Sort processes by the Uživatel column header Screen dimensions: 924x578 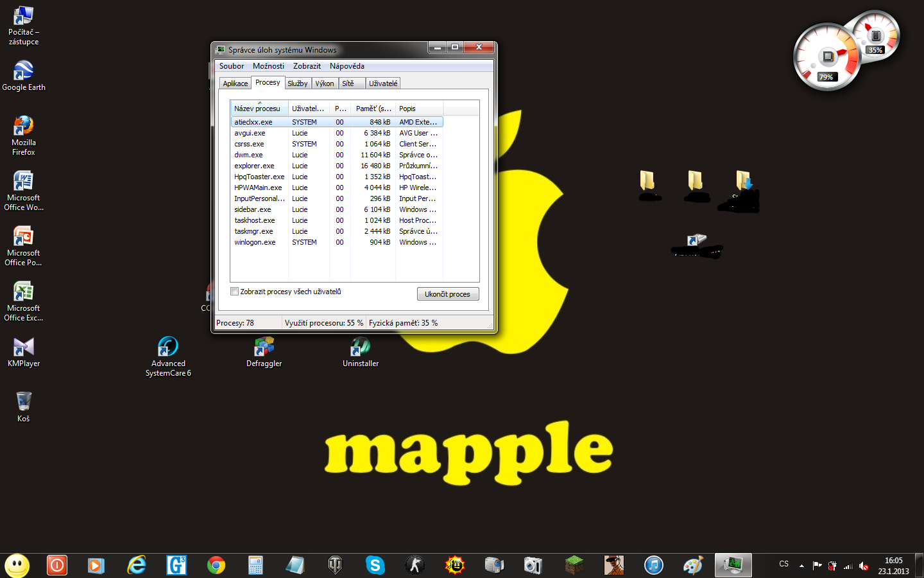(309, 109)
